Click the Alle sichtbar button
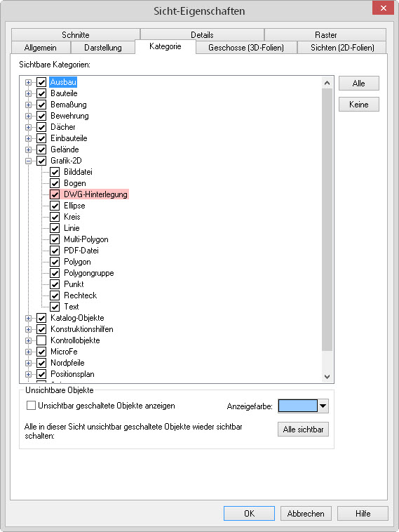Image resolution: width=399 pixels, height=532 pixels. 303,430
